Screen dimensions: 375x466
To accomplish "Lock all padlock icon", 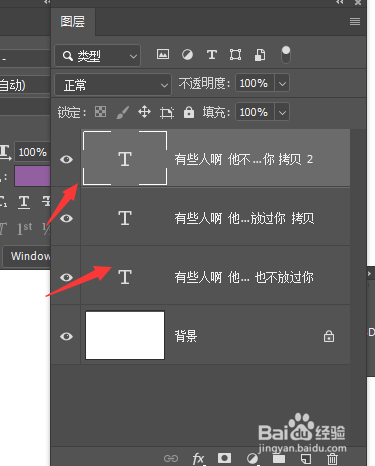I will [189, 112].
